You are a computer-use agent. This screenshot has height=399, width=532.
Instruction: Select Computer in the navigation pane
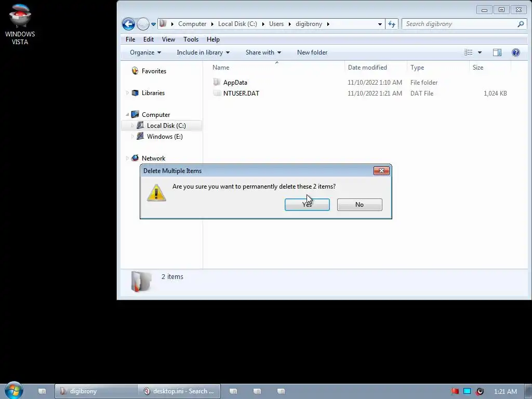point(156,115)
